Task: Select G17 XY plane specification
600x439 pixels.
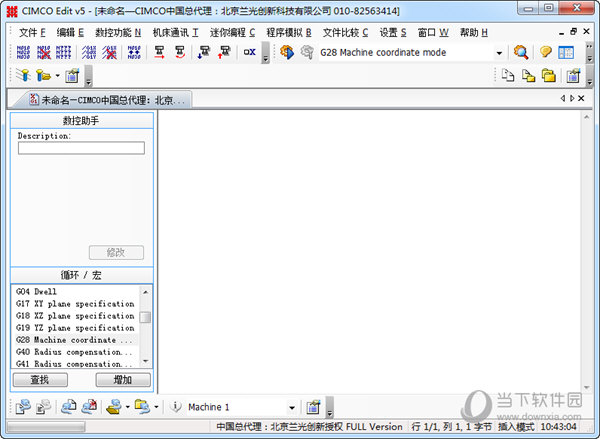Action: click(x=75, y=304)
